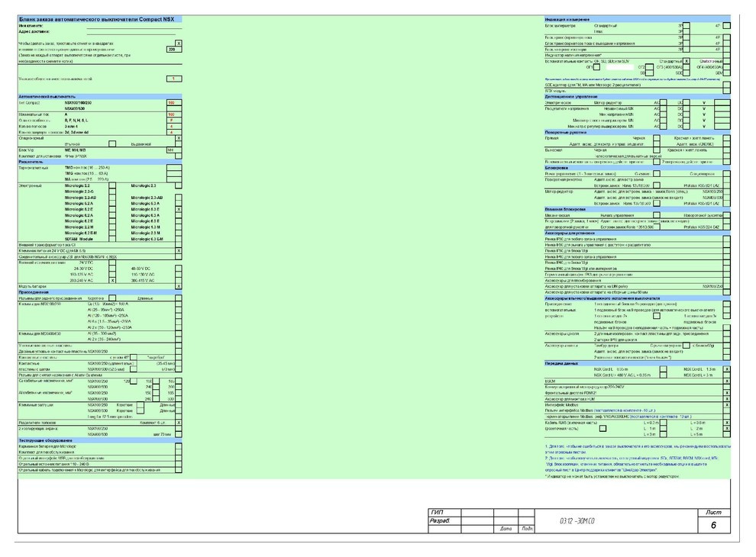
Task: Click the "Присоединения" section header
Action: click(x=100, y=292)
